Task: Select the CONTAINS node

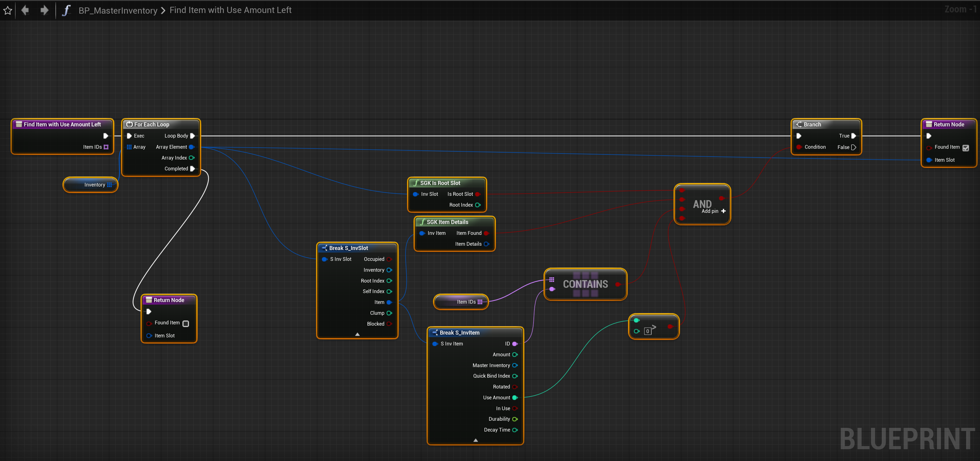Action: (585, 284)
